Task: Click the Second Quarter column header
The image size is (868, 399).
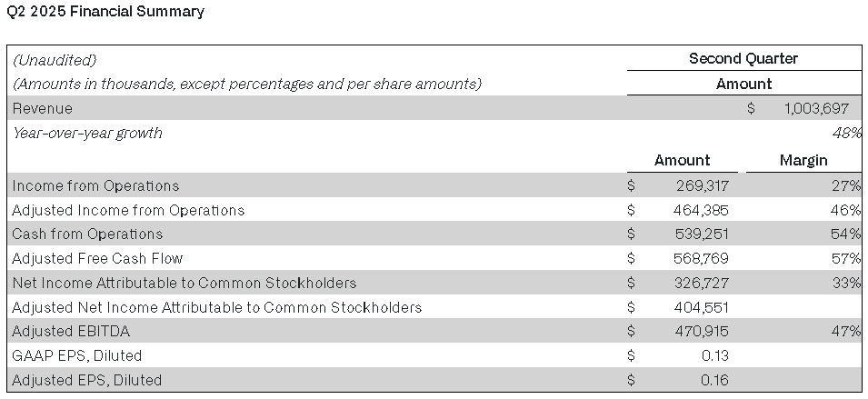Action: (x=743, y=59)
